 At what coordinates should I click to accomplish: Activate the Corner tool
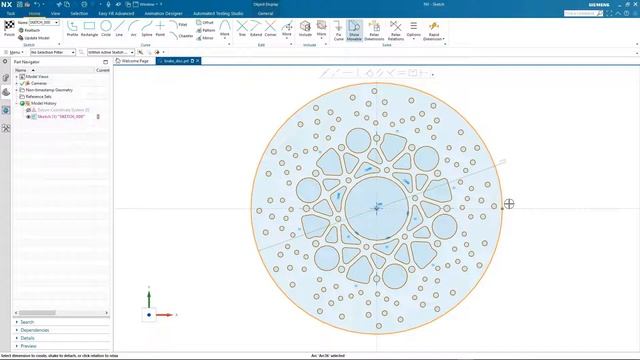270,29
